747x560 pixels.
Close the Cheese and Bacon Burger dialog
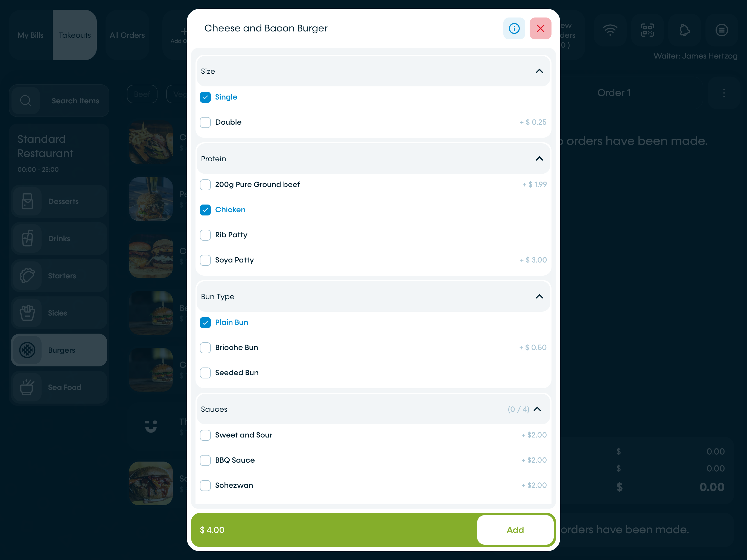tap(540, 28)
